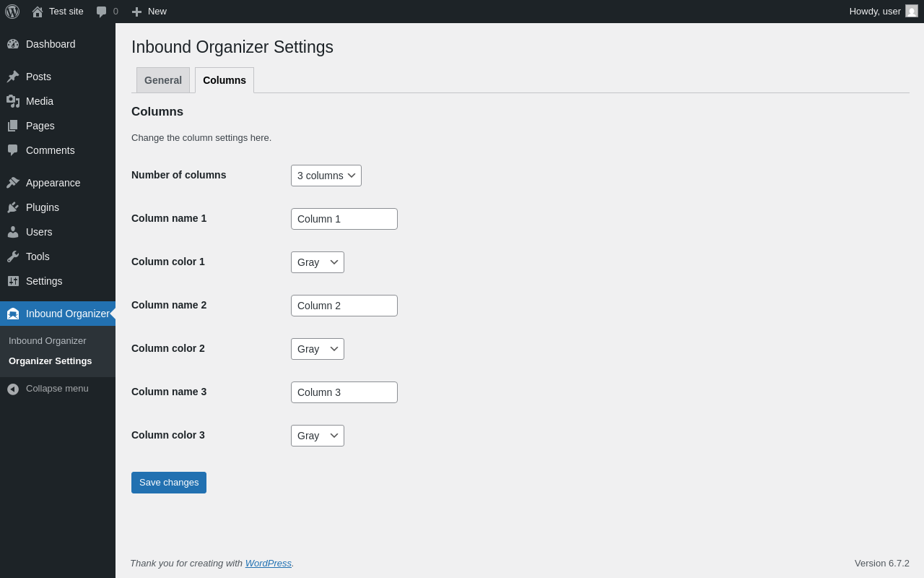Open the Column color 1 dropdown

point(318,262)
